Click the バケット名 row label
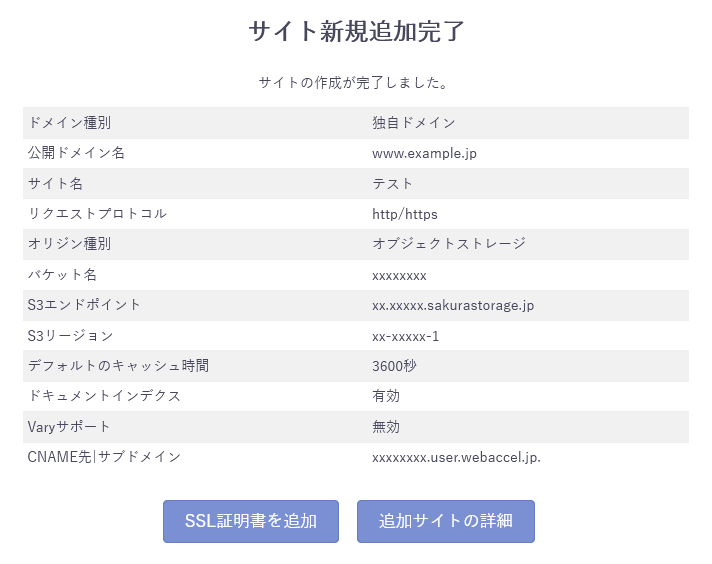712x564 pixels. [62, 275]
